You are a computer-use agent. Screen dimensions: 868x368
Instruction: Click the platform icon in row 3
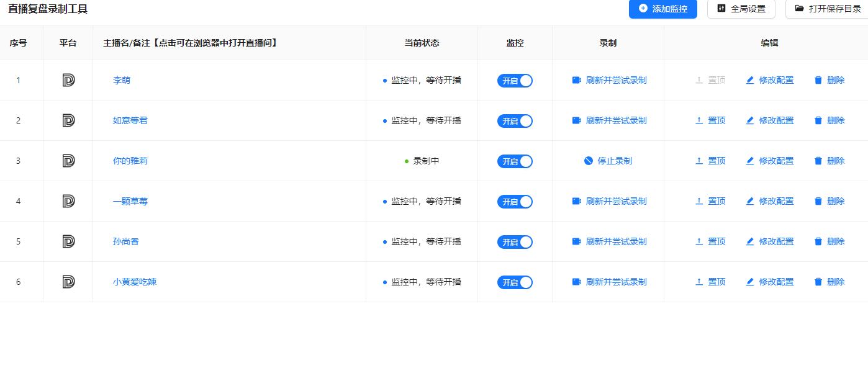68,161
